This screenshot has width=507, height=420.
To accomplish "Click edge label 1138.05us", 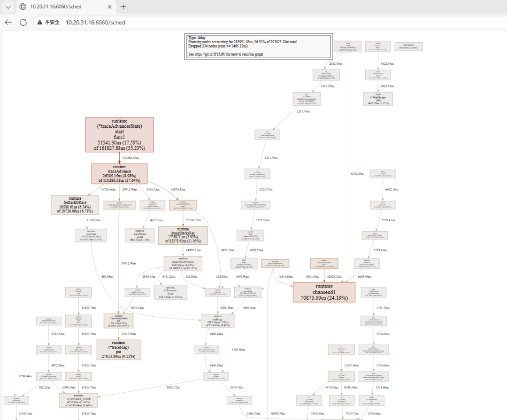I will [x=93, y=220].
